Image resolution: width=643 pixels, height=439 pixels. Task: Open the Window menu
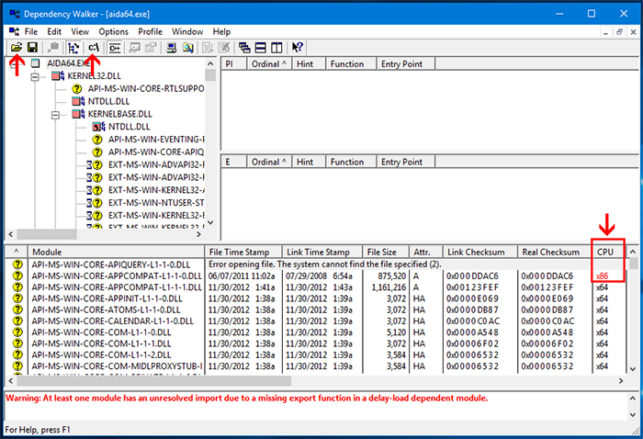pyautogui.click(x=187, y=32)
